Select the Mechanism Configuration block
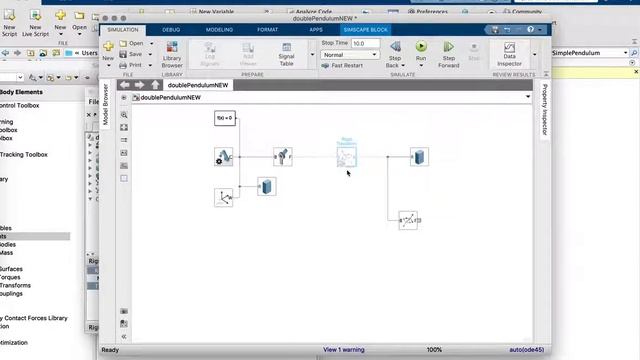640x360 pixels. 224,157
